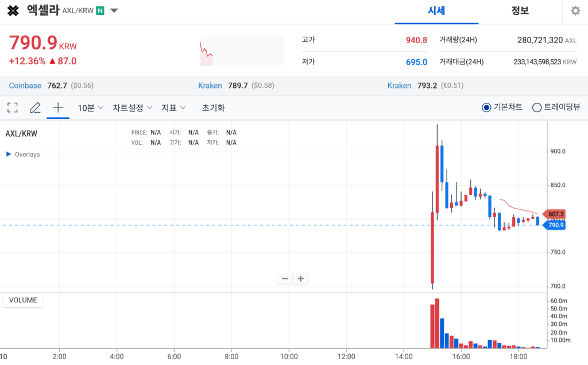Open the Coinbase price link
This screenshot has height=365, width=588.
click(x=25, y=86)
